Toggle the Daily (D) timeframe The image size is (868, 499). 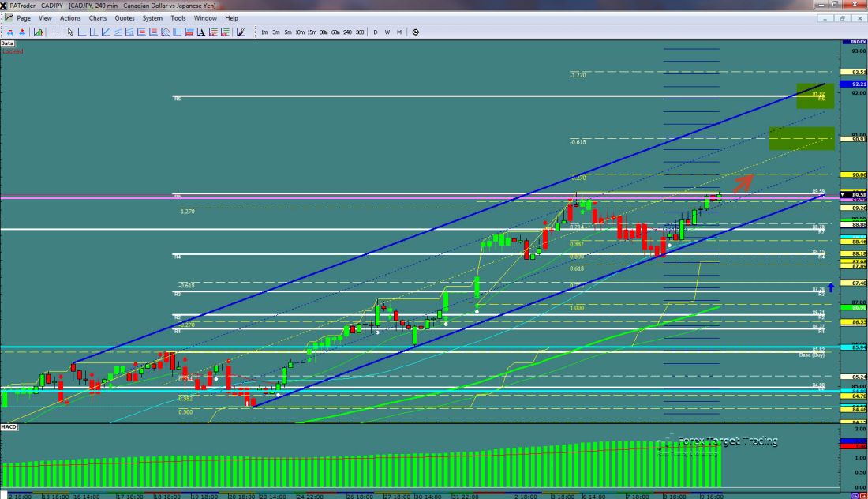tap(376, 32)
